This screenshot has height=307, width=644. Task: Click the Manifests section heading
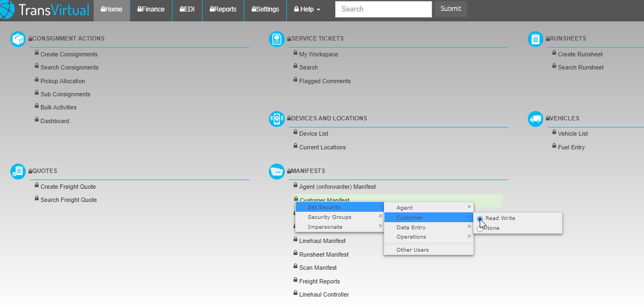[x=308, y=171]
